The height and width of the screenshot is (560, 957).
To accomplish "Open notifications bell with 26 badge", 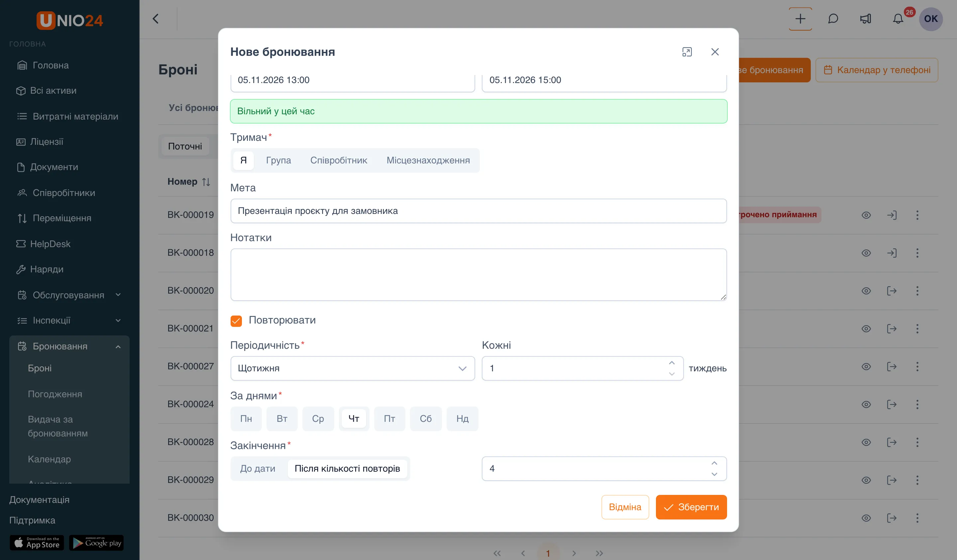I will tap(898, 19).
